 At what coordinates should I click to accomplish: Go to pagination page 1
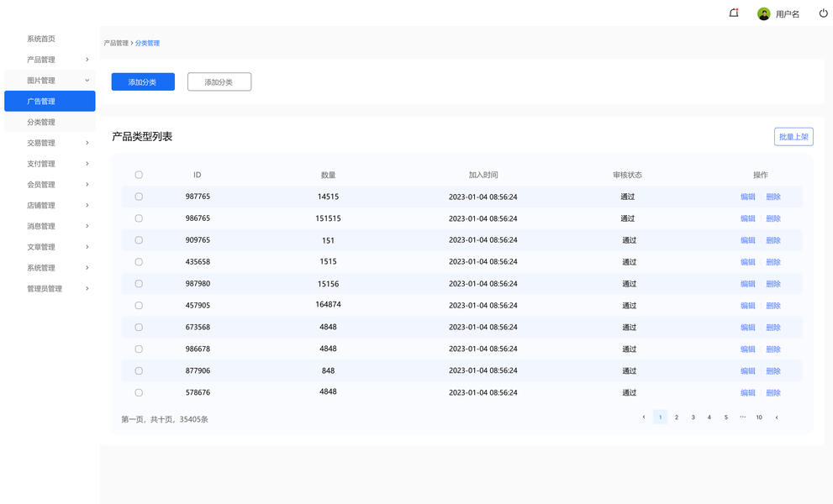661,417
